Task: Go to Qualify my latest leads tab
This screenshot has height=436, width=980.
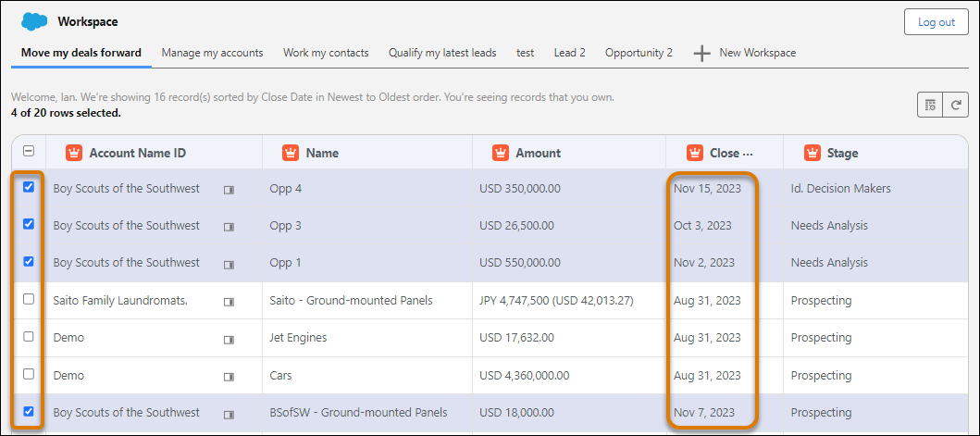Action: [442, 53]
